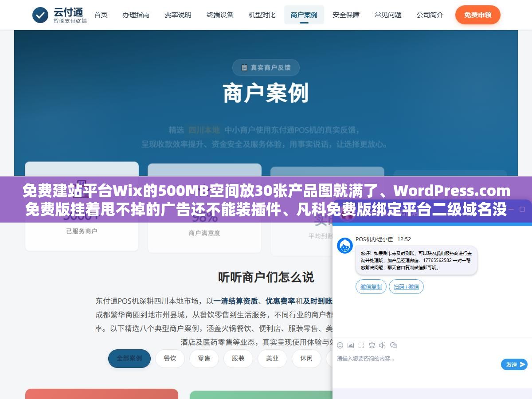Click the WeChat icon in chat toolbar
Screen dimensions: 532x399
click(393, 345)
